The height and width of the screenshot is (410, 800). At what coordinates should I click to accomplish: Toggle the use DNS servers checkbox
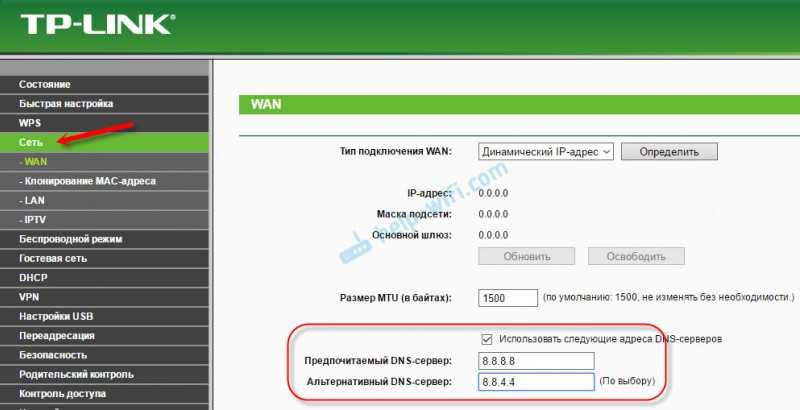[x=487, y=339]
